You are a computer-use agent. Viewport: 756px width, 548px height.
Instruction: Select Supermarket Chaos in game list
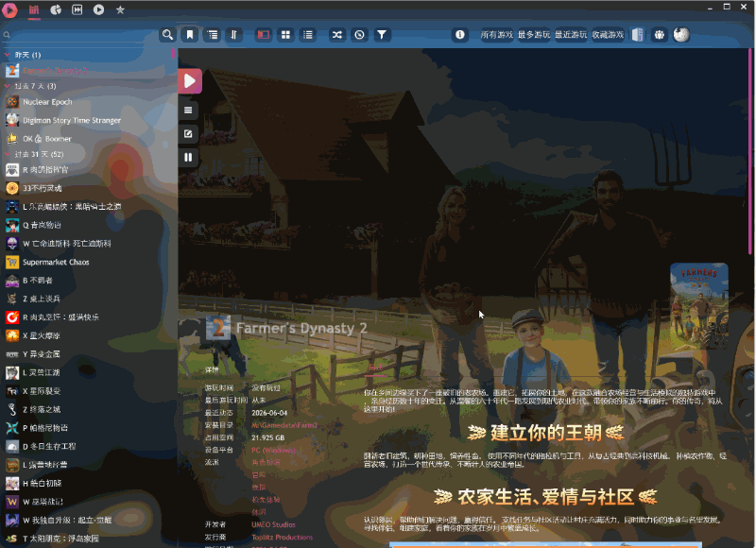coord(87,263)
